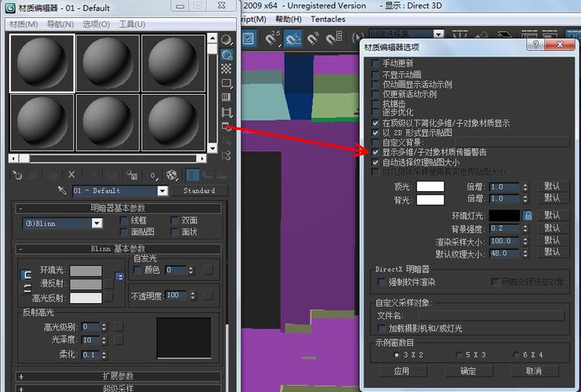The image size is (581, 392).
Task: Click 默认 button next to 渲染采样大小
Action: pyautogui.click(x=552, y=240)
